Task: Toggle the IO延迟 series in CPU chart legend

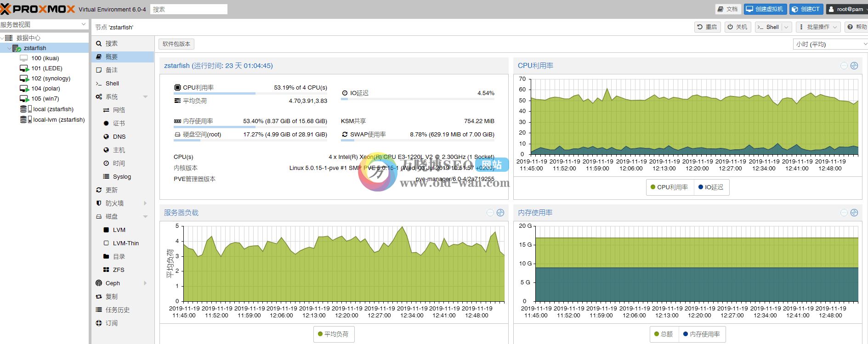Action: [710, 187]
